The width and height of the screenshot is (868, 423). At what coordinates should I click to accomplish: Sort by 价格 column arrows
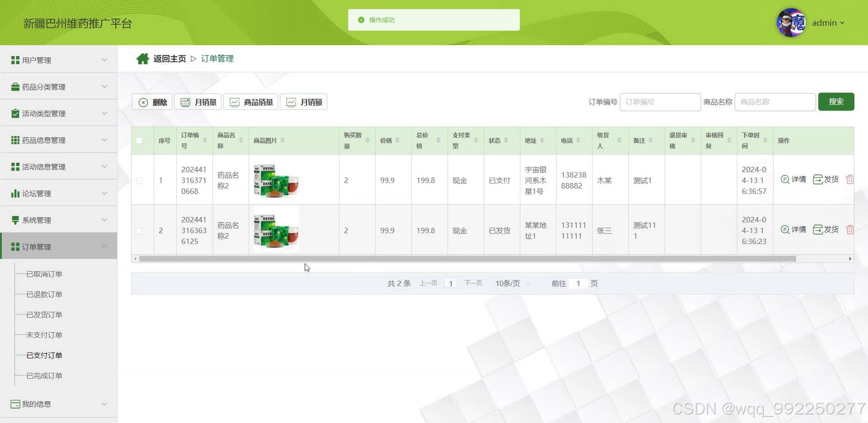point(397,141)
